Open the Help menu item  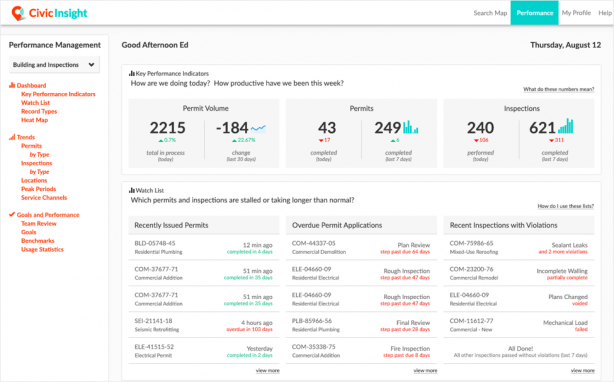[x=605, y=13]
